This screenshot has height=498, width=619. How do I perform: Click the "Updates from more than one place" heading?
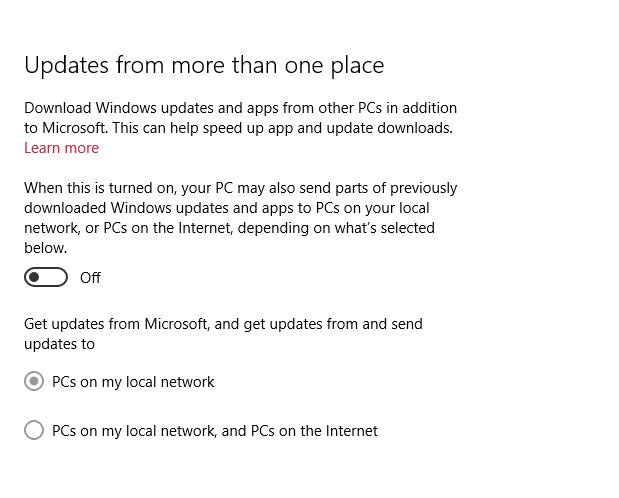pos(204,65)
